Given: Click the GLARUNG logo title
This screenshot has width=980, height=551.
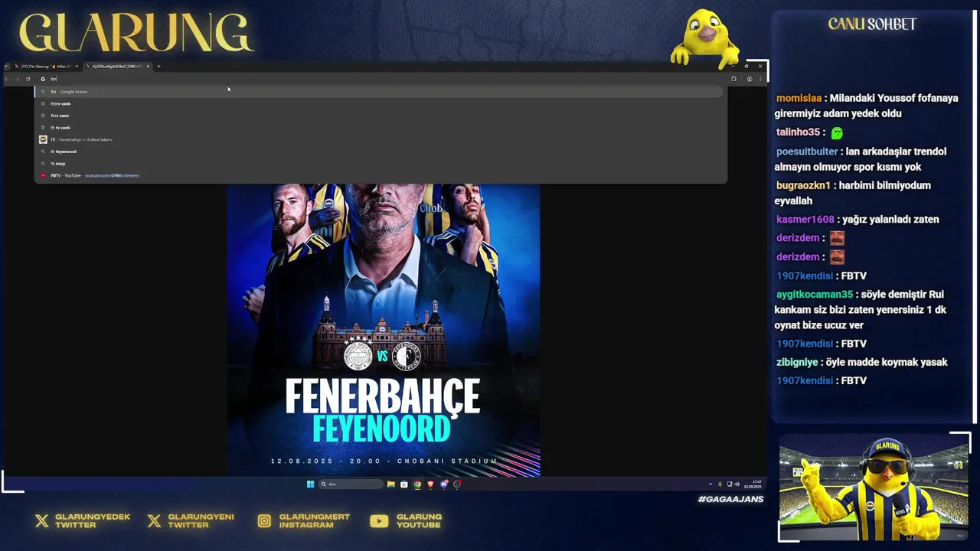Looking at the screenshot, I should (x=136, y=34).
